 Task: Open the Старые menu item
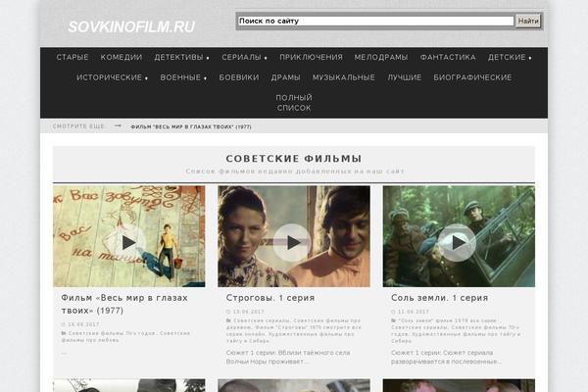73,57
